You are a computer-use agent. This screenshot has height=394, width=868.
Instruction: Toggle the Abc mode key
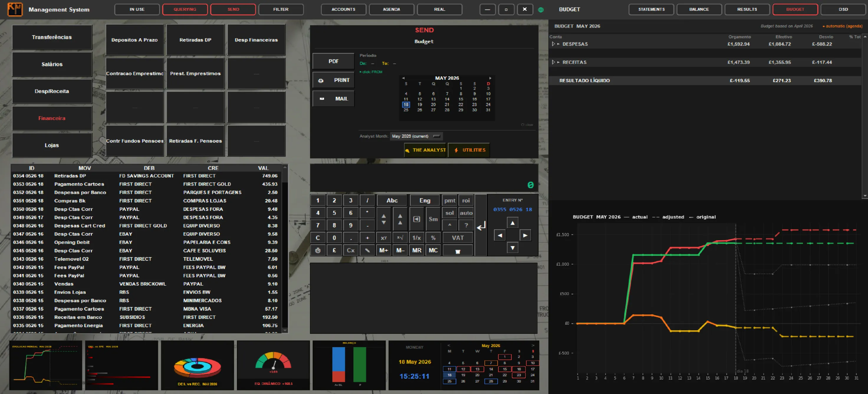click(x=392, y=200)
